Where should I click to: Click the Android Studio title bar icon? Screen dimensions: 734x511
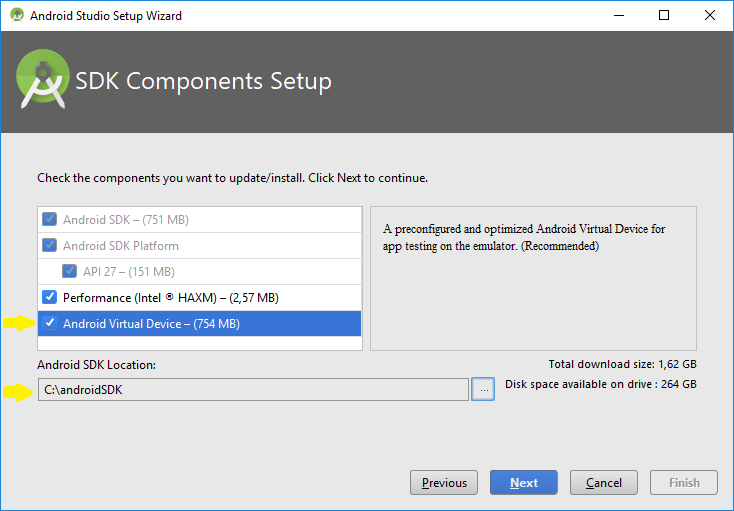click(17, 15)
